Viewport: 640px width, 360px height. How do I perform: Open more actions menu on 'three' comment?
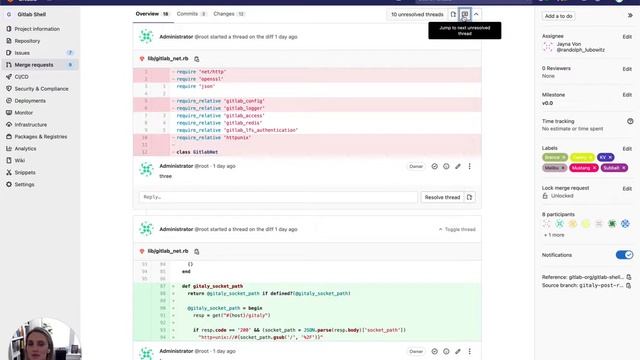pyautogui.click(x=469, y=166)
